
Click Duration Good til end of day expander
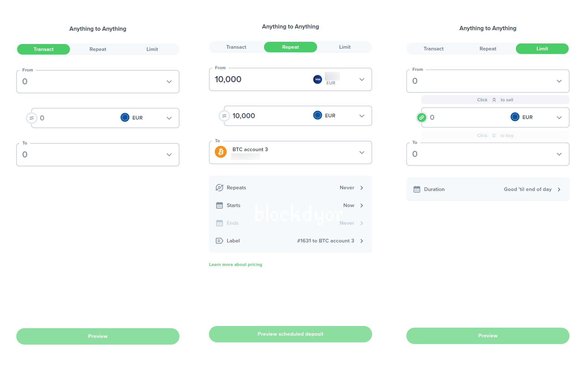click(561, 189)
